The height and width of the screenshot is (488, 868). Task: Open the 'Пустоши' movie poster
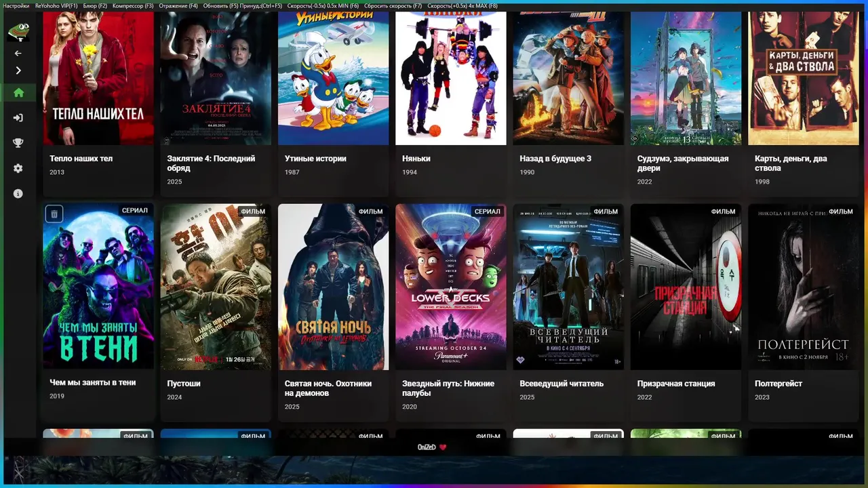pyautogui.click(x=216, y=287)
